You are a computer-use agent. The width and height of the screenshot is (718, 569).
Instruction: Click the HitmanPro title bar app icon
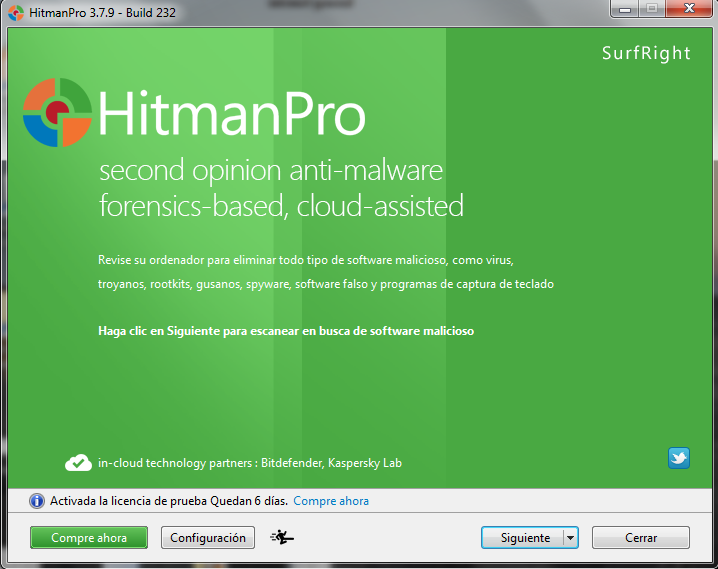click(15, 11)
